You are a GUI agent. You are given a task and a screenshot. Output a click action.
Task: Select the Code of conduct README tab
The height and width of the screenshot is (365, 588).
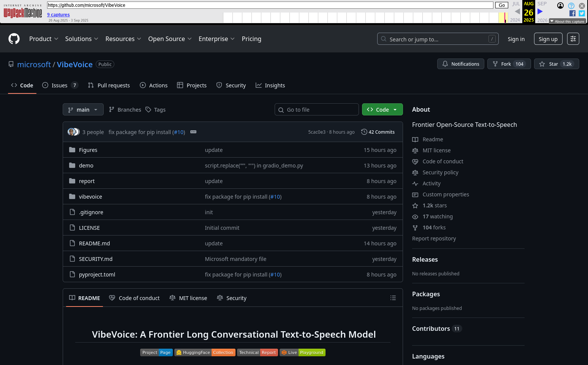tap(134, 298)
